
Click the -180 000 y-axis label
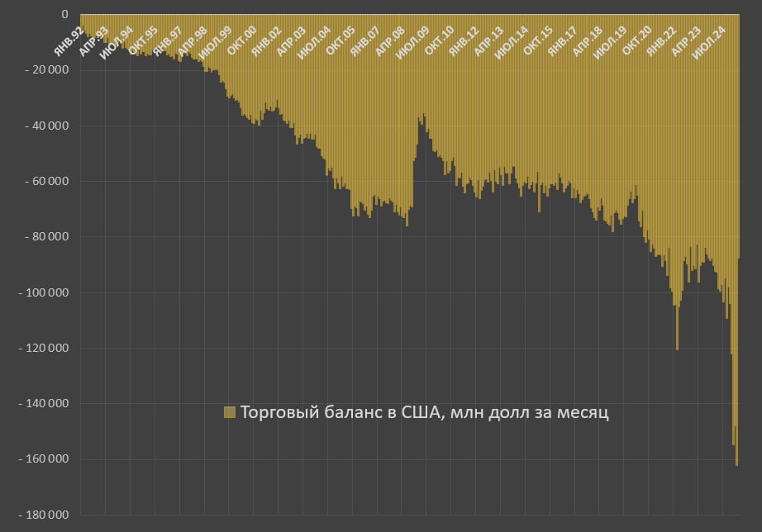[44, 515]
